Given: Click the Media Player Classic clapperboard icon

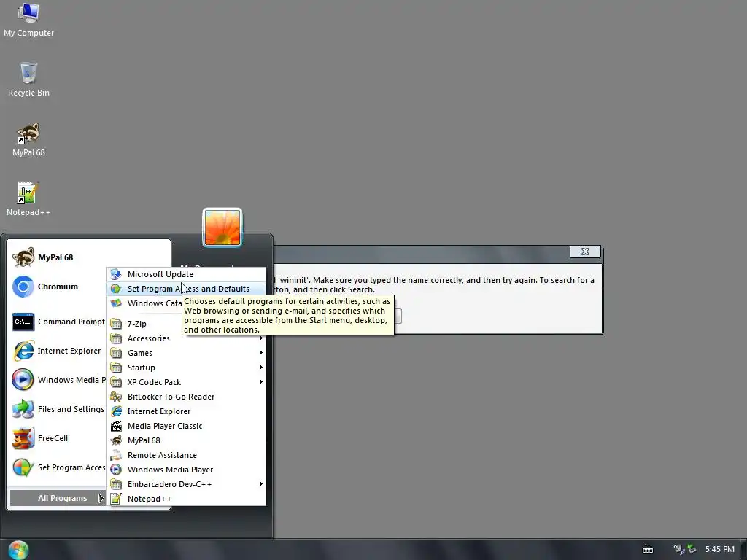Looking at the screenshot, I should click(116, 426).
